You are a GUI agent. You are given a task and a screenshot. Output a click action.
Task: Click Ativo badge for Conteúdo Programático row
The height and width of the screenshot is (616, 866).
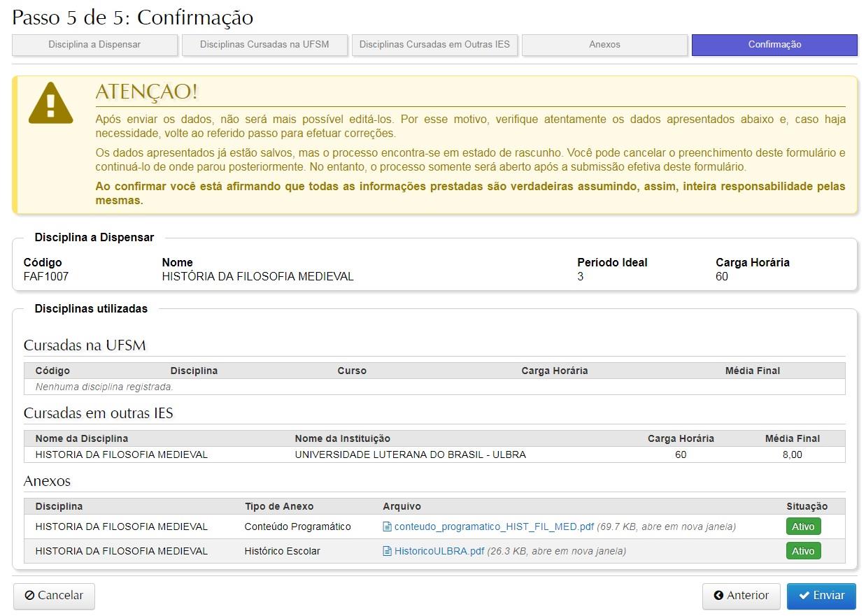803,527
